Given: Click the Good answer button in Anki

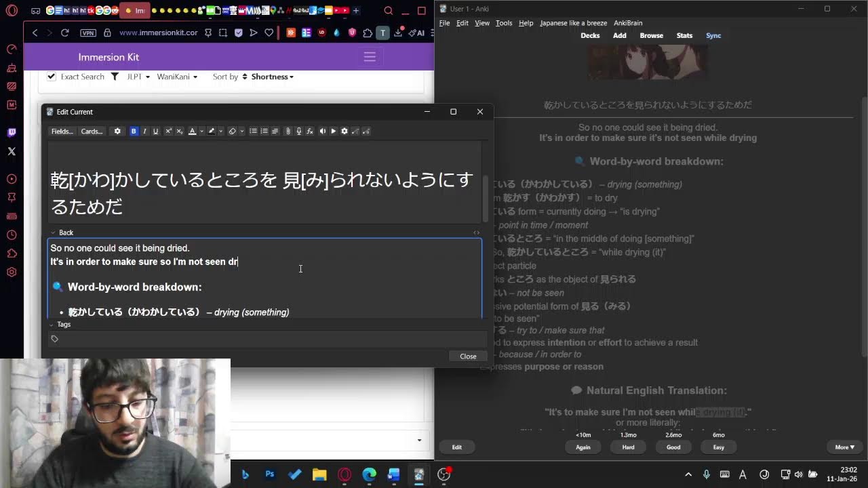Looking at the screenshot, I should coord(673,447).
